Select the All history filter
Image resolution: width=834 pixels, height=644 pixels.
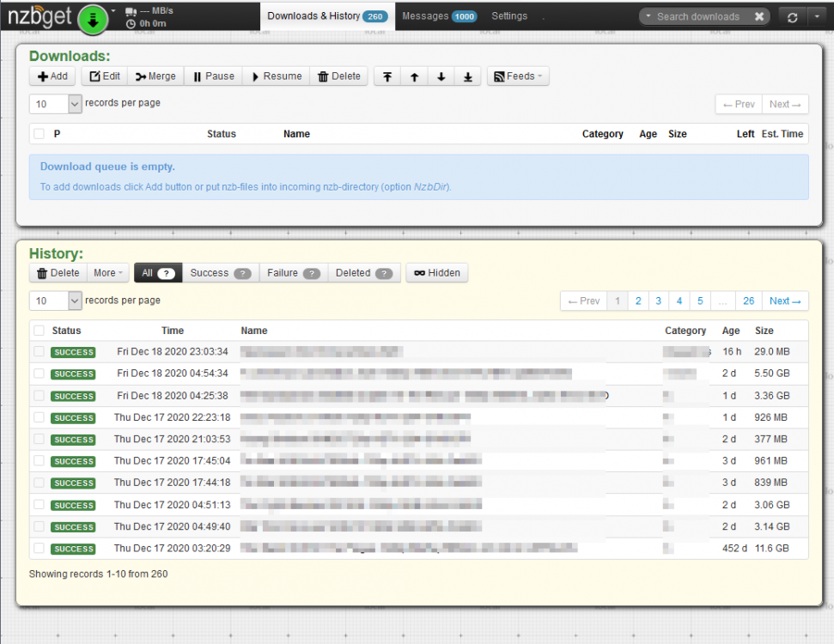(x=158, y=273)
